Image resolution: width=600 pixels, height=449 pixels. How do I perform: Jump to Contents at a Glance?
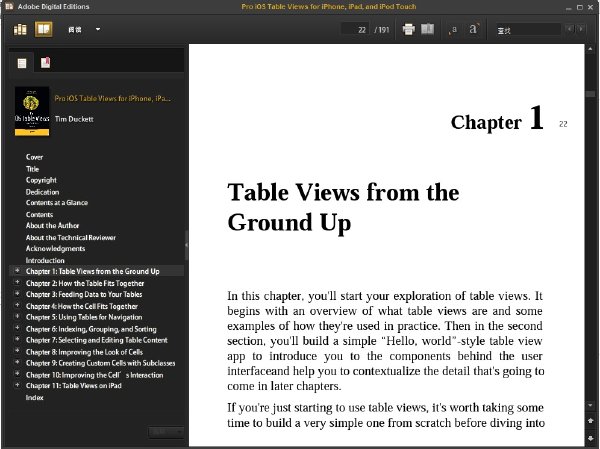point(57,202)
